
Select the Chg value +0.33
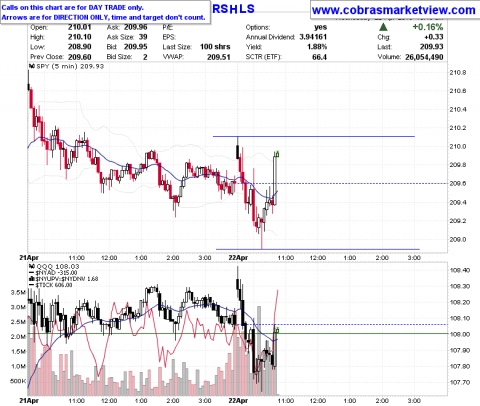434,37
